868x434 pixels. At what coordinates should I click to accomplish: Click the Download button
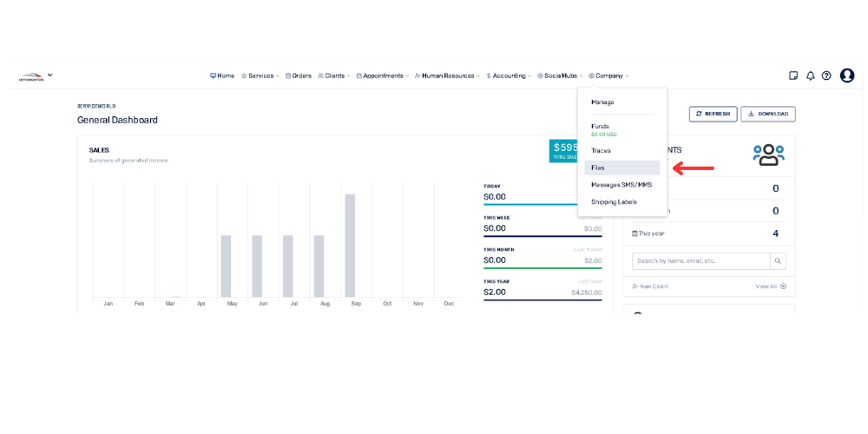(x=767, y=114)
